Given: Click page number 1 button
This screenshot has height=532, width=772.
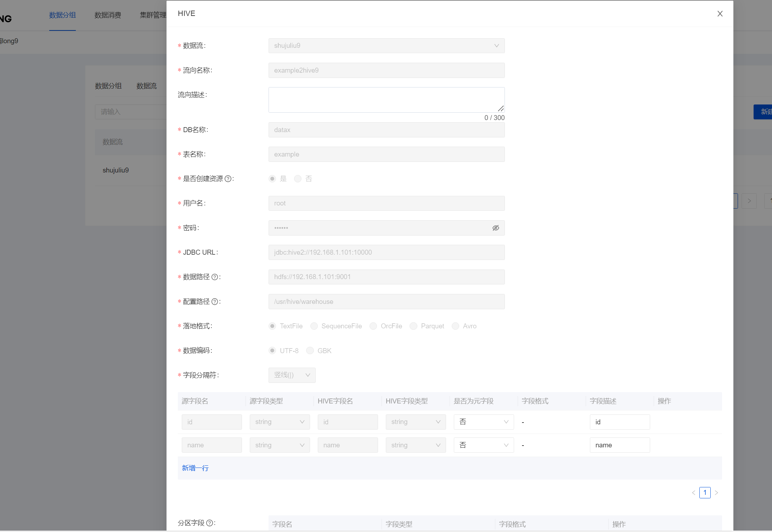Looking at the screenshot, I should [x=705, y=493].
